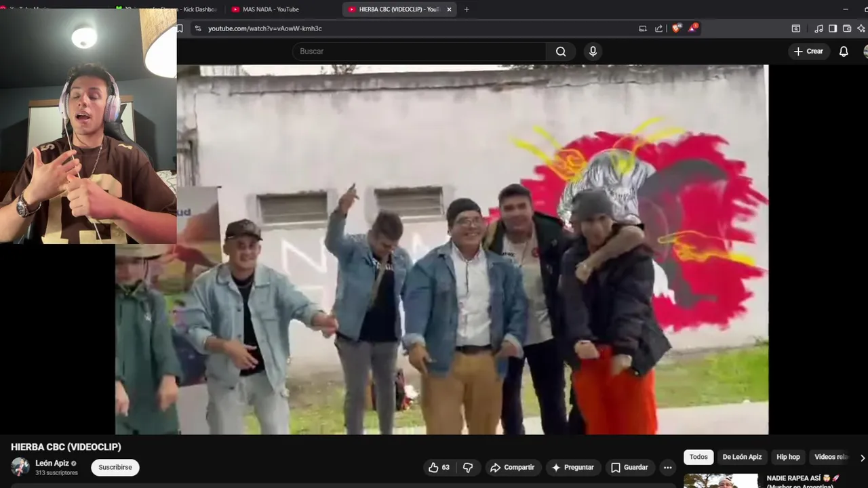This screenshot has height=488, width=868.
Task: Open the Kick Dashboard tab
Action: tap(170, 9)
